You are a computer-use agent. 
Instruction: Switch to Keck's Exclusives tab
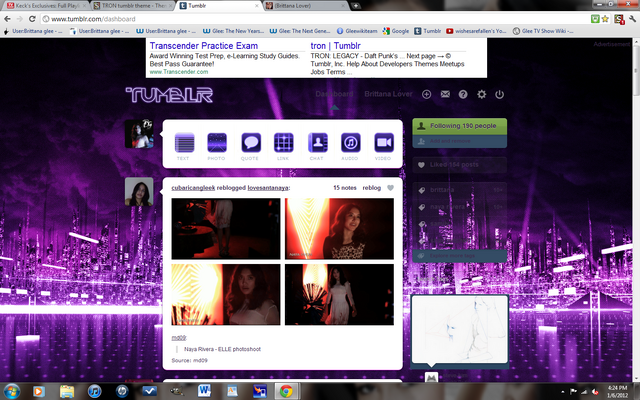click(x=45, y=6)
